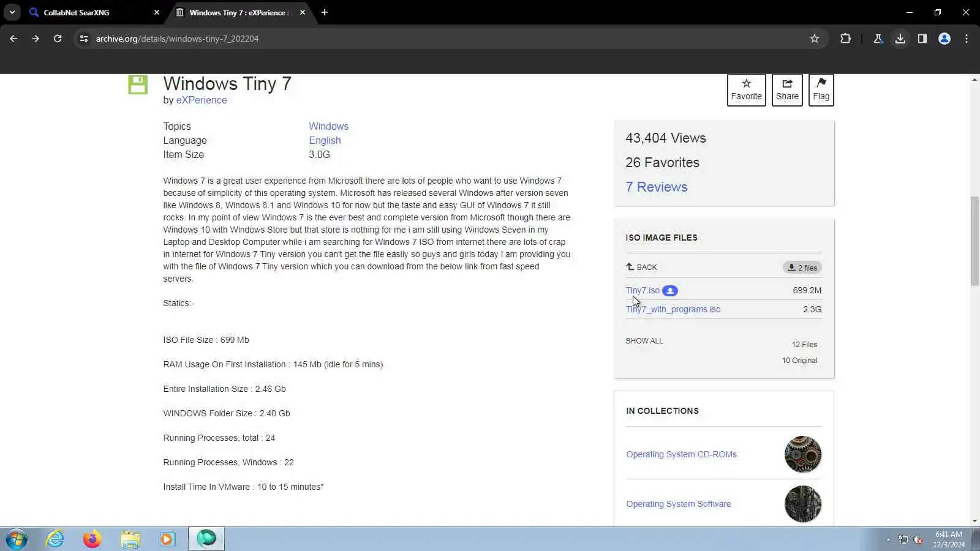Open the English language link
The image size is (980, 551).
click(x=325, y=140)
